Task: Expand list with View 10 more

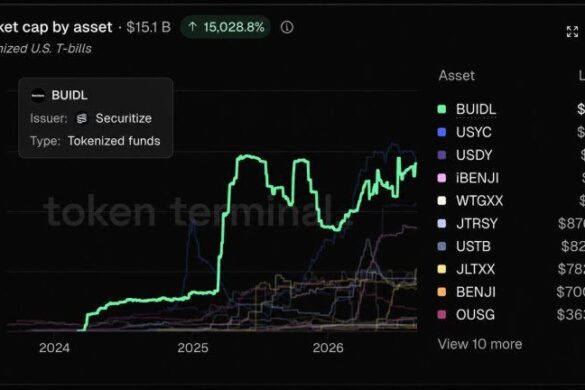Action: pyautogui.click(x=480, y=344)
